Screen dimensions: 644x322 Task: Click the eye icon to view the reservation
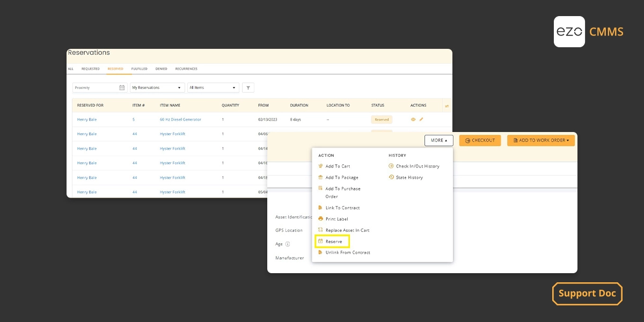(412, 119)
